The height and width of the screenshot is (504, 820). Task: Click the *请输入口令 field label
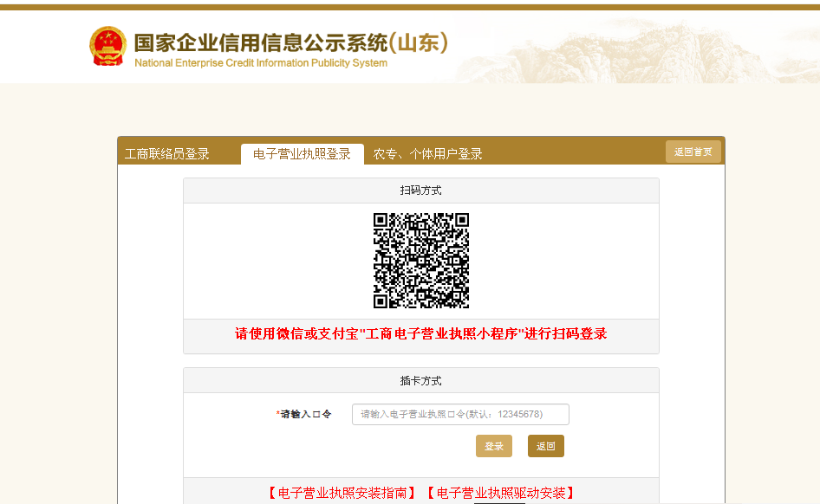tap(304, 414)
